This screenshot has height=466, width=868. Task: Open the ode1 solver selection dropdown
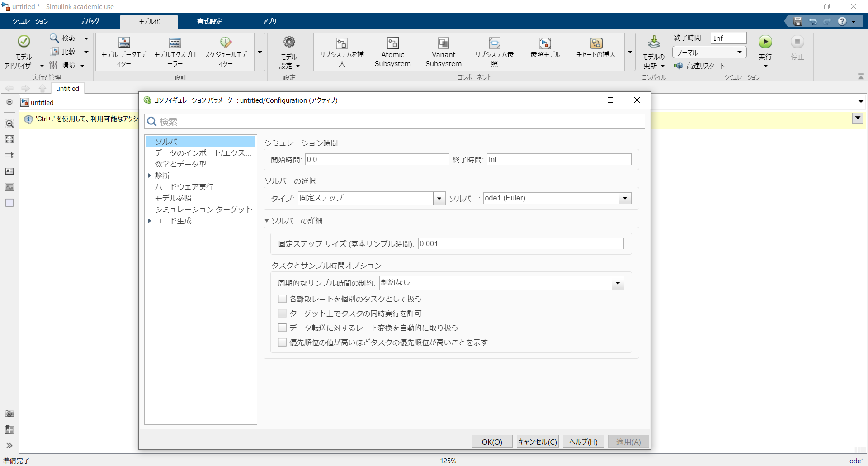[x=624, y=198]
